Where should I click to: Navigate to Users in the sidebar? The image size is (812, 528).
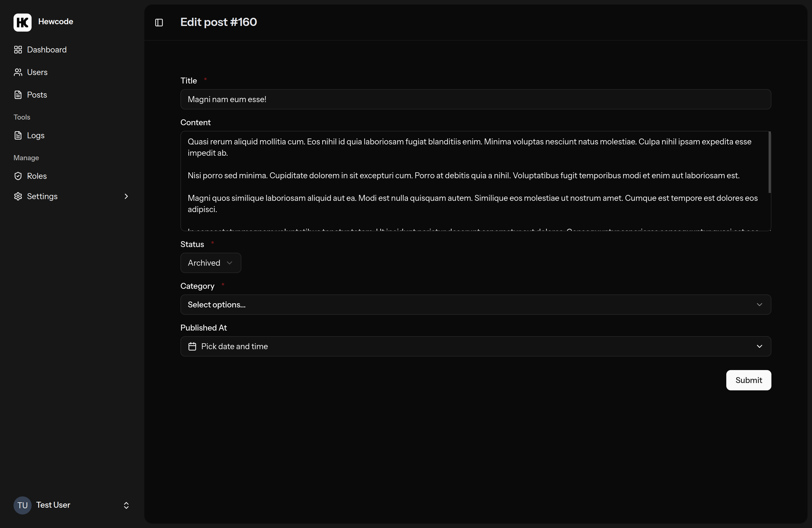(x=37, y=72)
